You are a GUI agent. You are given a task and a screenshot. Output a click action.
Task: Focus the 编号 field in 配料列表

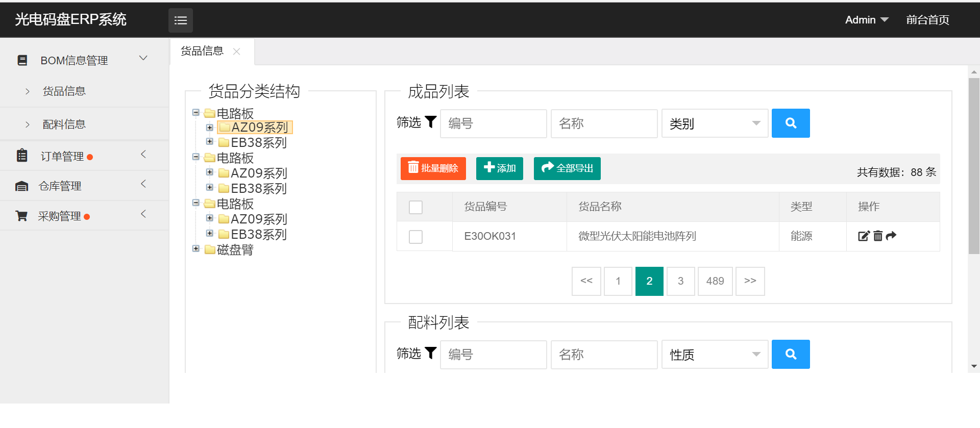click(494, 355)
